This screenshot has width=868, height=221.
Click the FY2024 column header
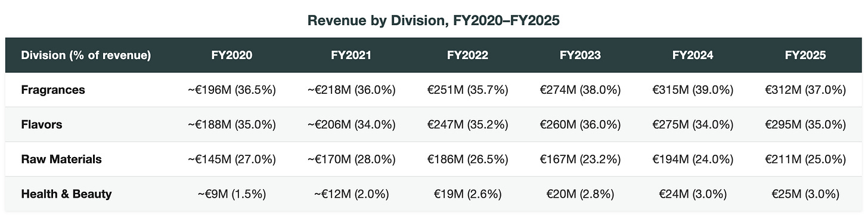point(693,56)
